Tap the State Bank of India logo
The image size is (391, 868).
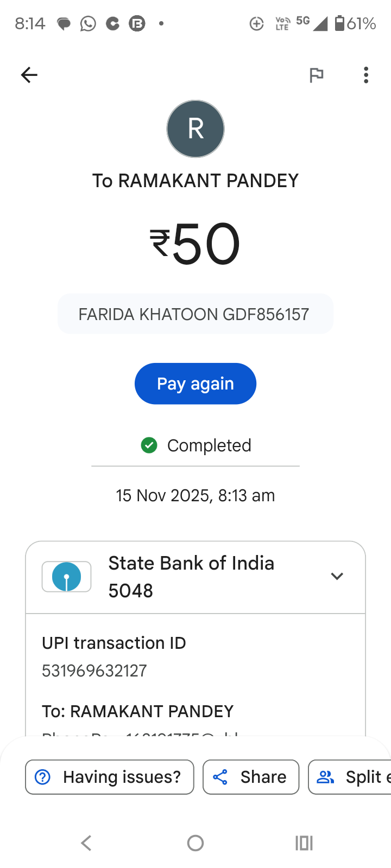66,576
